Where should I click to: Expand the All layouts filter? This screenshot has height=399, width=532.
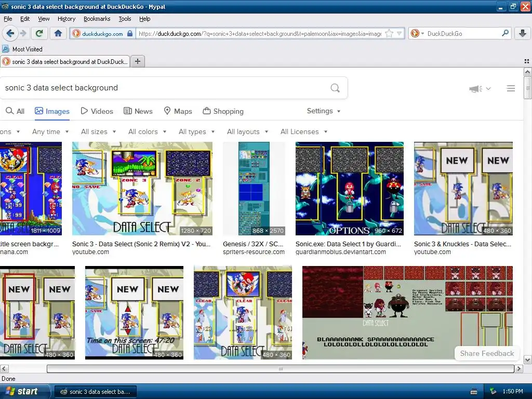247,131
